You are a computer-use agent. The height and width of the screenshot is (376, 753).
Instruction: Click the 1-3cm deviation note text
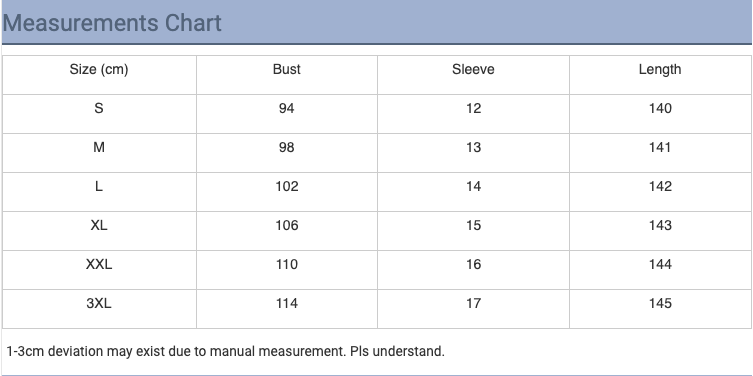pos(226,352)
